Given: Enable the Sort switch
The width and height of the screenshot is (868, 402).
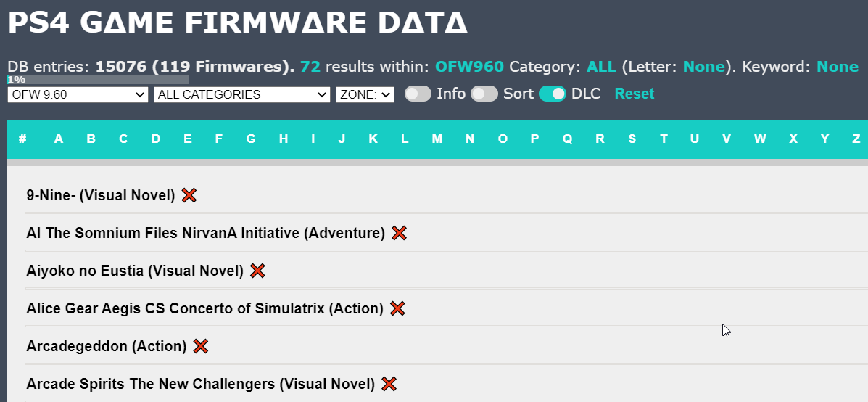Looking at the screenshot, I should pos(484,94).
